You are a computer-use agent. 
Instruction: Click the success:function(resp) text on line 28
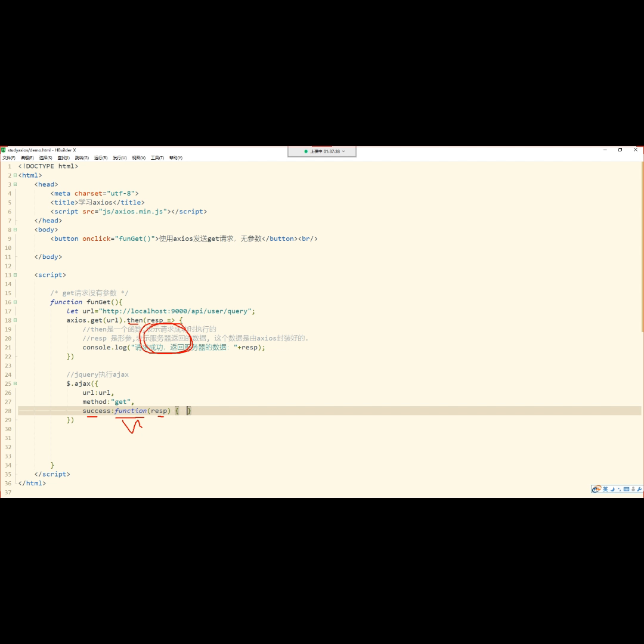[126, 411]
